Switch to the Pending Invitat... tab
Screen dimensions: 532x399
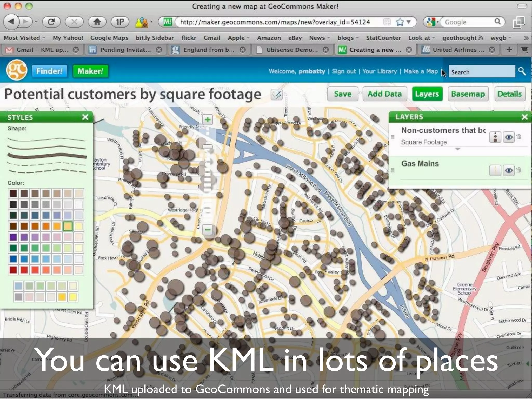[x=125, y=50]
